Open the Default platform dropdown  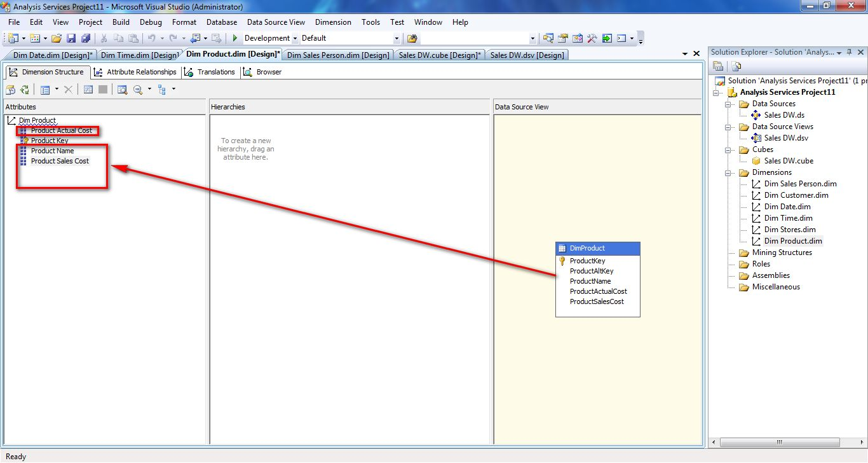point(397,38)
